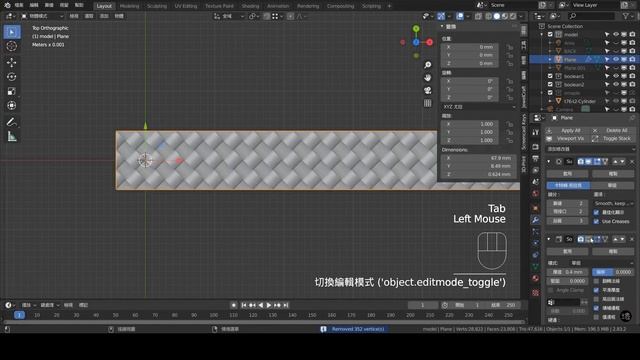Switch to the UV Editing workspace tab
The width and height of the screenshot is (640, 360).
186,6
